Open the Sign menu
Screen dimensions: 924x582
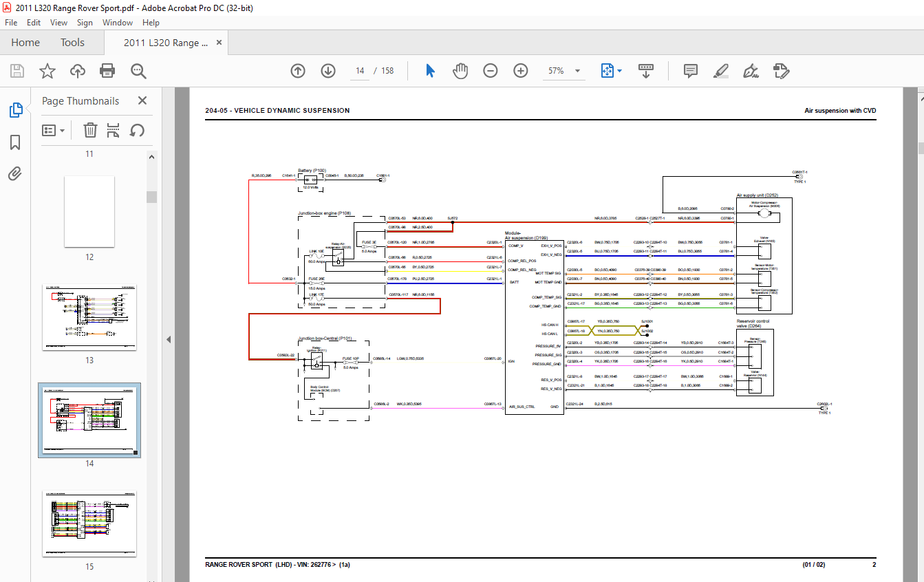click(x=85, y=23)
